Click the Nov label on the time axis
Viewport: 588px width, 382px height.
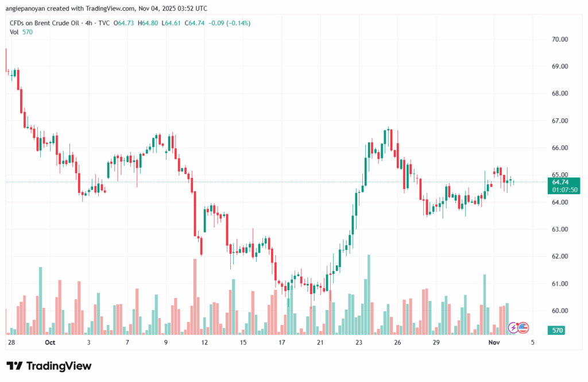coord(494,342)
